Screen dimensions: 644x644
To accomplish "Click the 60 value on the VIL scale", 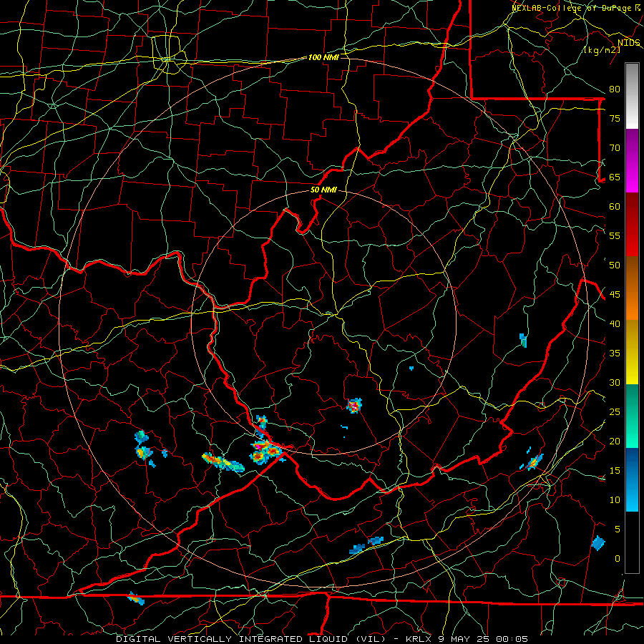I will click(615, 207).
